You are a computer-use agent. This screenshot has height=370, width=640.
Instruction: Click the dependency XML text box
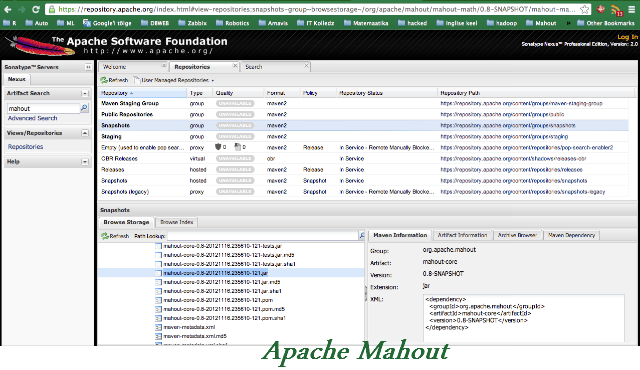pos(524,318)
